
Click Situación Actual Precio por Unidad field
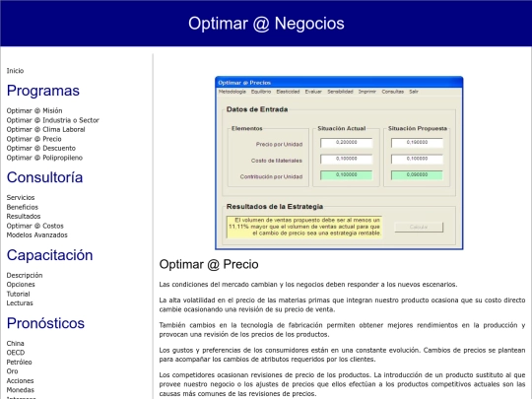click(x=347, y=143)
